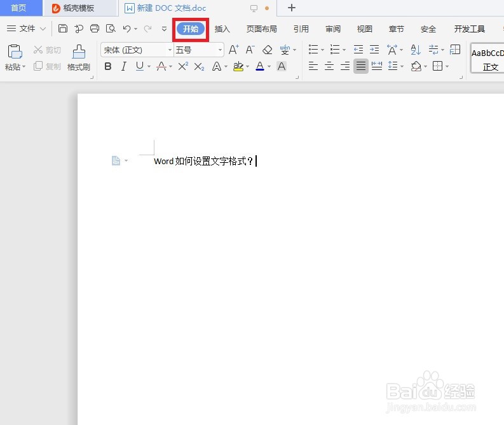Select the 正文 style thumbnail

pos(487,59)
